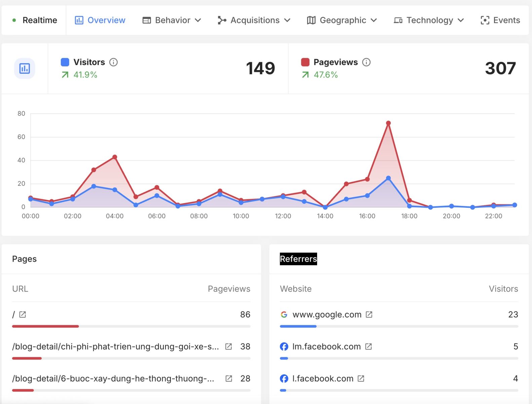
Task: Click the www.google.com referrer link
Action: click(327, 314)
